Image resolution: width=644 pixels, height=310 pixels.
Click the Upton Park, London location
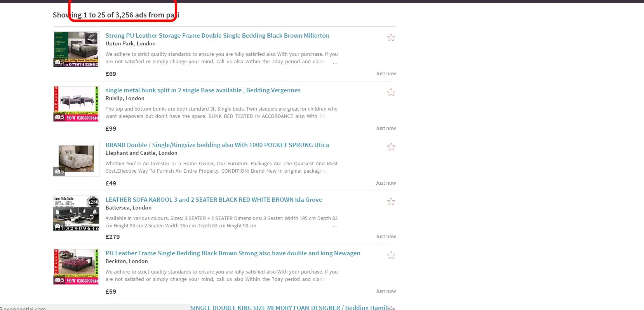[131, 43]
